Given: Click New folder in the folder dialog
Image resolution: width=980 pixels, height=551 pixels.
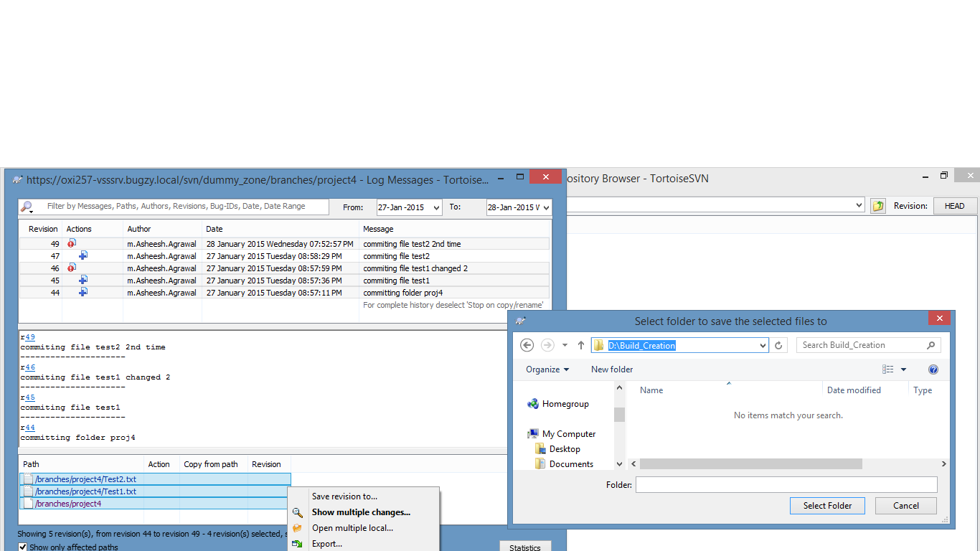Looking at the screenshot, I should [x=612, y=369].
